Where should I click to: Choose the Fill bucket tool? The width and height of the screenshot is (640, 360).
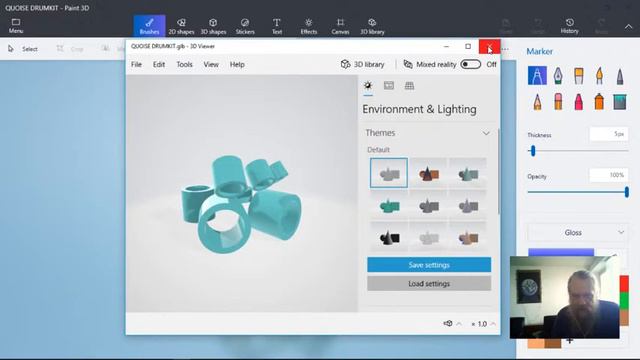(x=620, y=102)
